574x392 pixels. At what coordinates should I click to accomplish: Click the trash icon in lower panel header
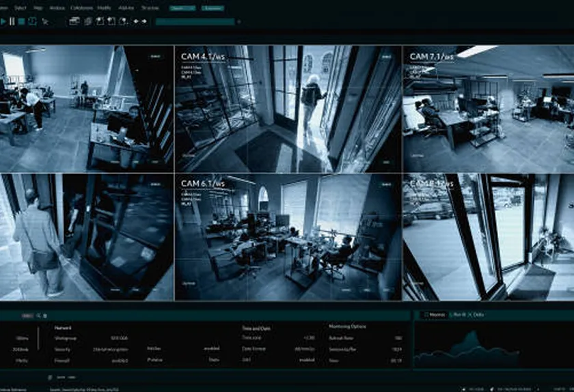click(x=45, y=316)
